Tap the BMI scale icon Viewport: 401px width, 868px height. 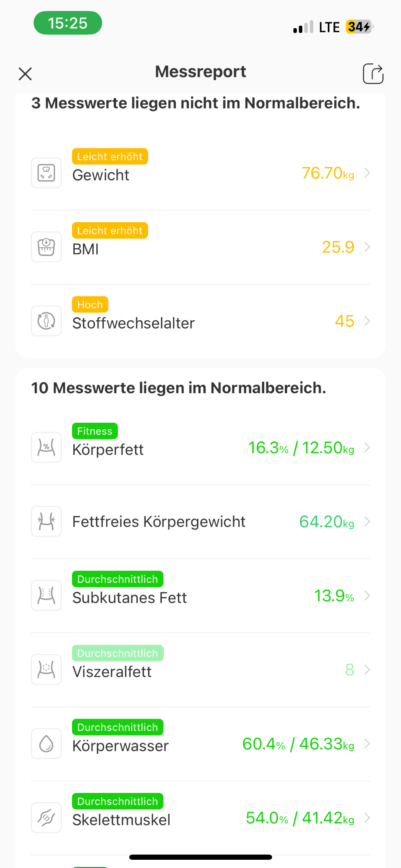coord(46,247)
